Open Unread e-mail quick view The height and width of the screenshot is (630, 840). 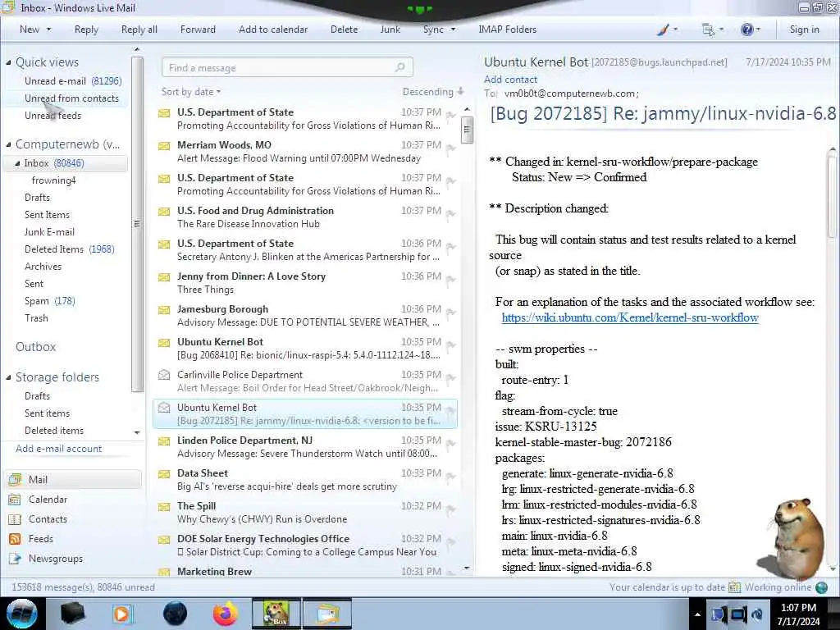73,81
